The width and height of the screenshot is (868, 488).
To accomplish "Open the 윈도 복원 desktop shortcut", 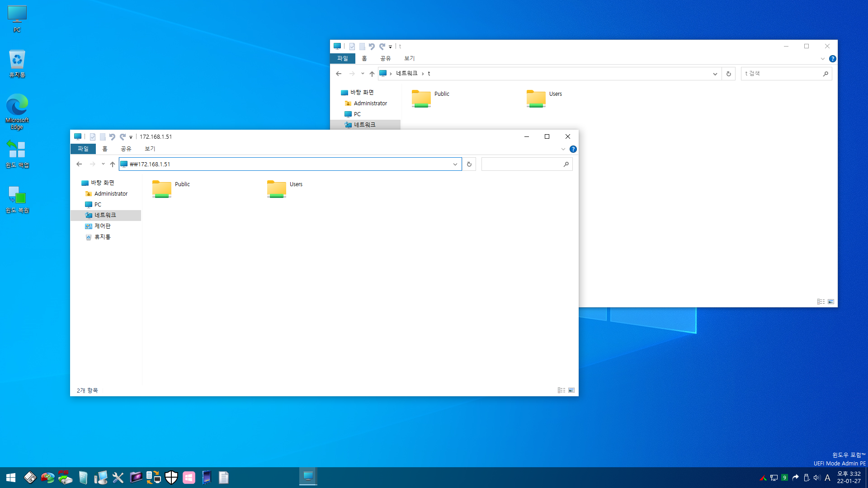I will click(x=17, y=199).
